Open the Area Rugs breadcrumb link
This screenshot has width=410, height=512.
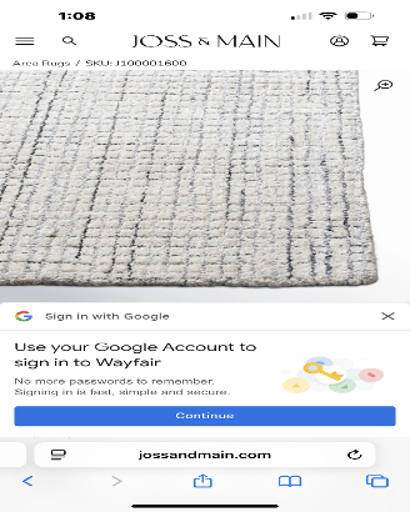point(41,63)
